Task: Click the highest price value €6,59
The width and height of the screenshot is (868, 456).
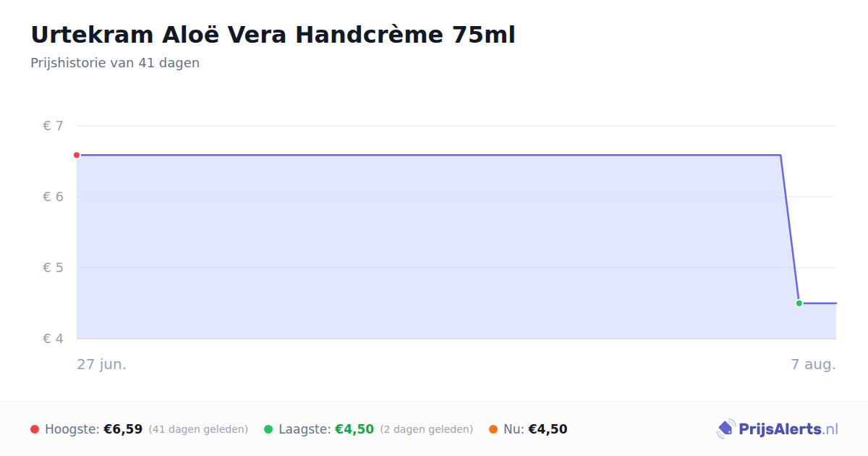Action: (x=123, y=429)
